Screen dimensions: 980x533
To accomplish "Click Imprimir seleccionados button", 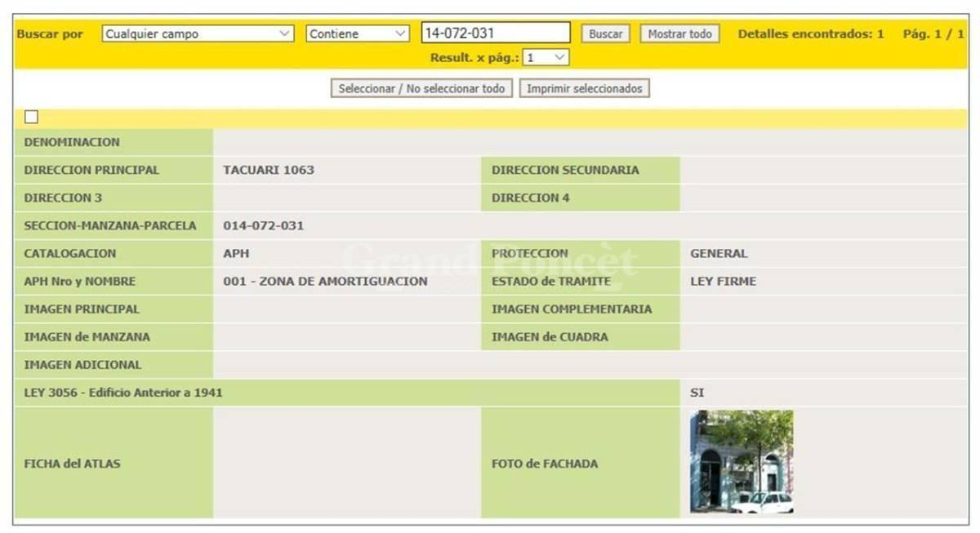I will tap(585, 88).
